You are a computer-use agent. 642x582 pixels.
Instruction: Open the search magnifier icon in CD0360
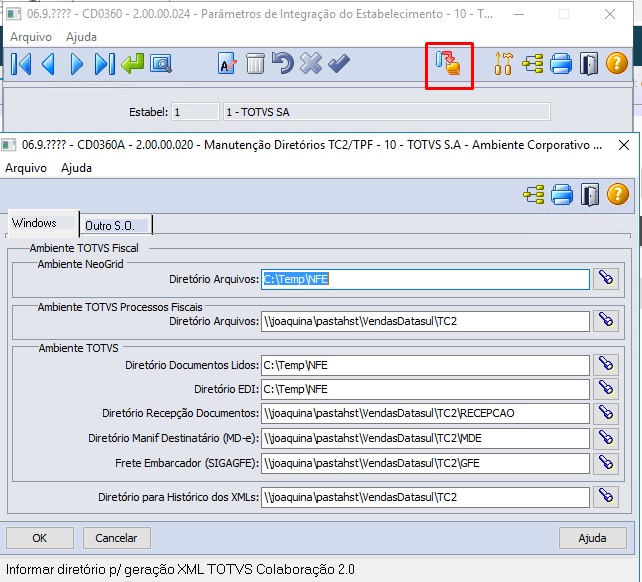160,64
